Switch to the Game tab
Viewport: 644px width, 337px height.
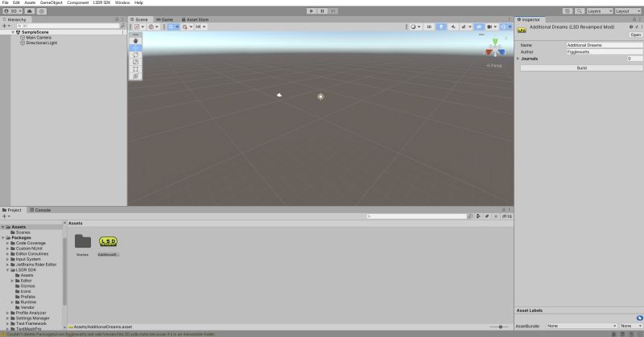click(165, 19)
